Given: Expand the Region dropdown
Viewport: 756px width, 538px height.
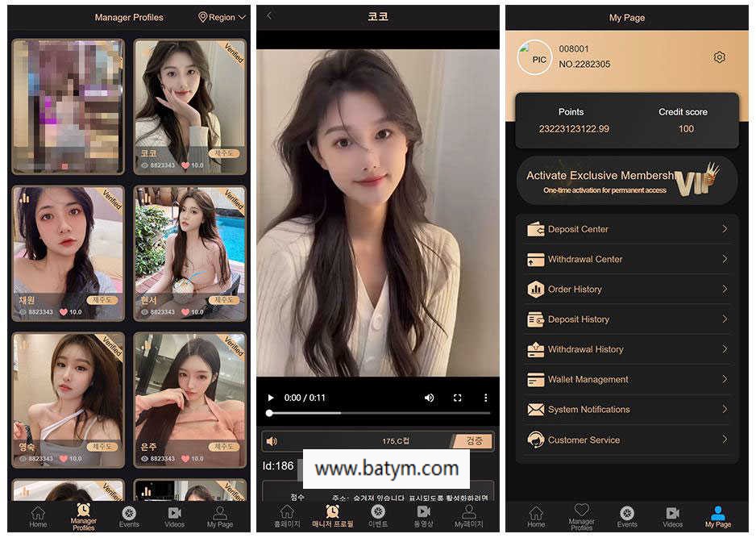Looking at the screenshot, I should coord(222,17).
